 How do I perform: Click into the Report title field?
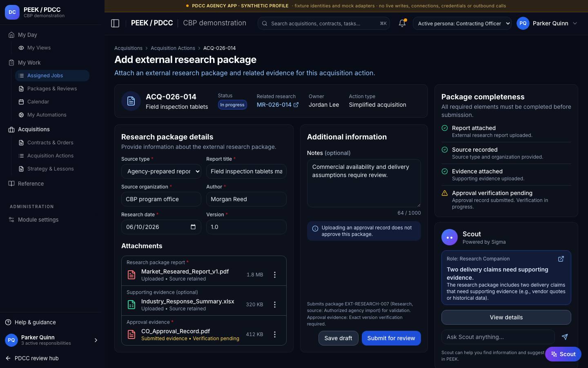[246, 171]
